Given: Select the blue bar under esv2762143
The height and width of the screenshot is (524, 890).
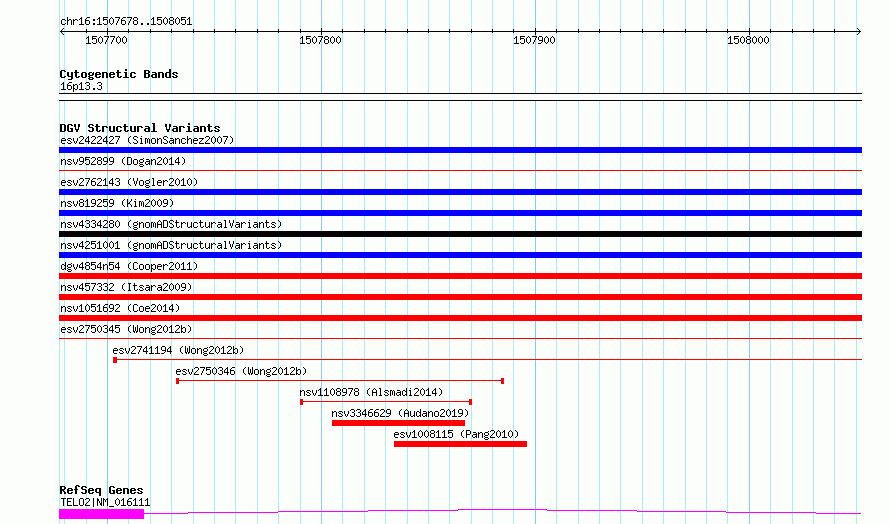Looking at the screenshot, I should point(460,192).
